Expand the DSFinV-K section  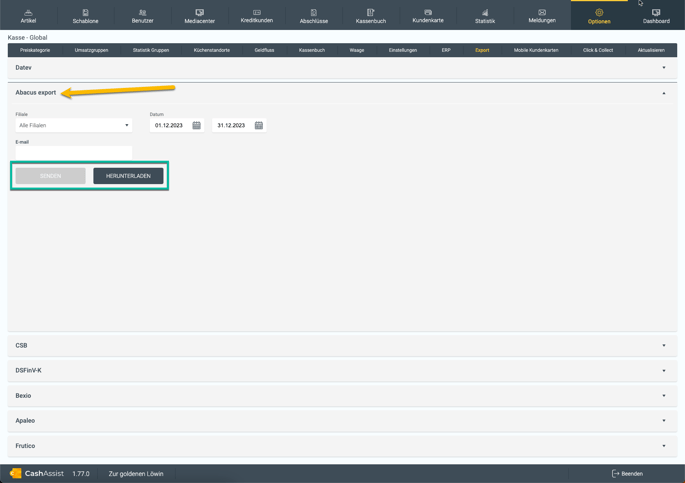point(342,370)
